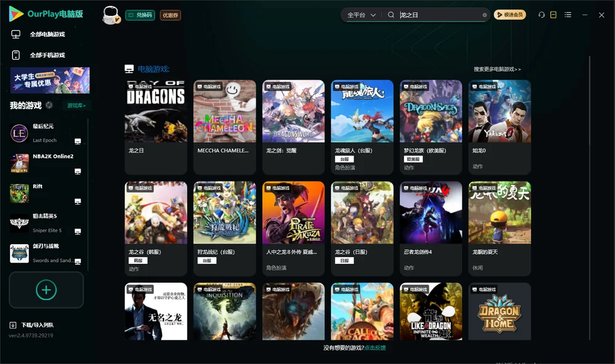Open the list menu icon
This screenshot has height=364, width=615.
click(568, 15)
